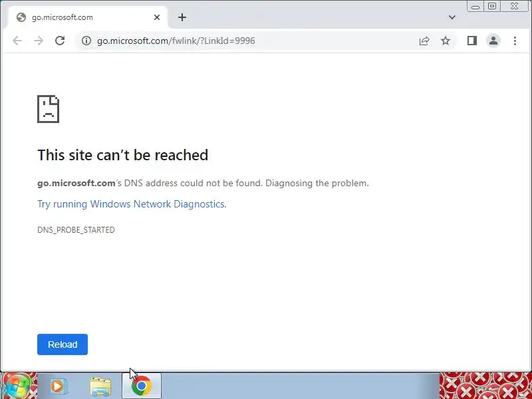Open the Windows Start button
The image size is (532, 399).
coord(18,386)
